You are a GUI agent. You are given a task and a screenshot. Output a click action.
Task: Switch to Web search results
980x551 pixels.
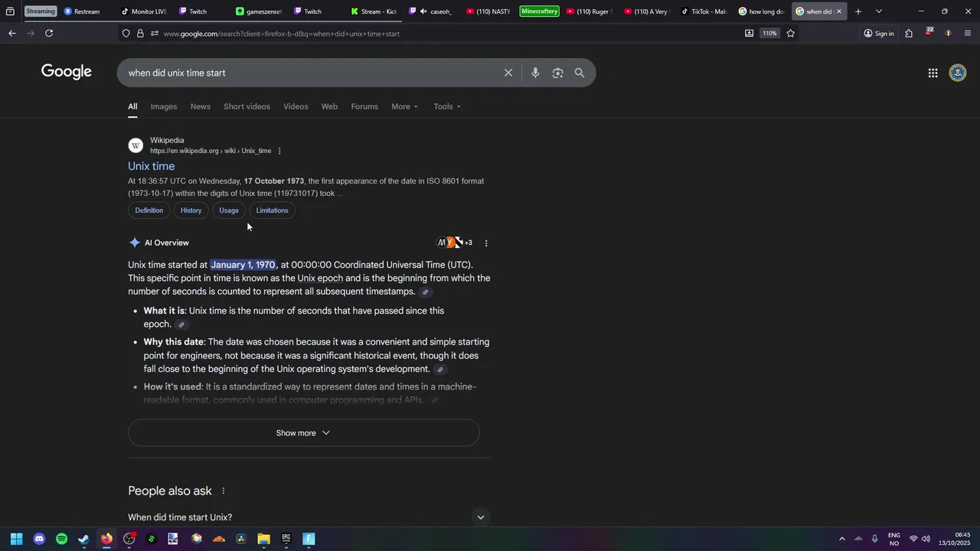click(x=329, y=106)
